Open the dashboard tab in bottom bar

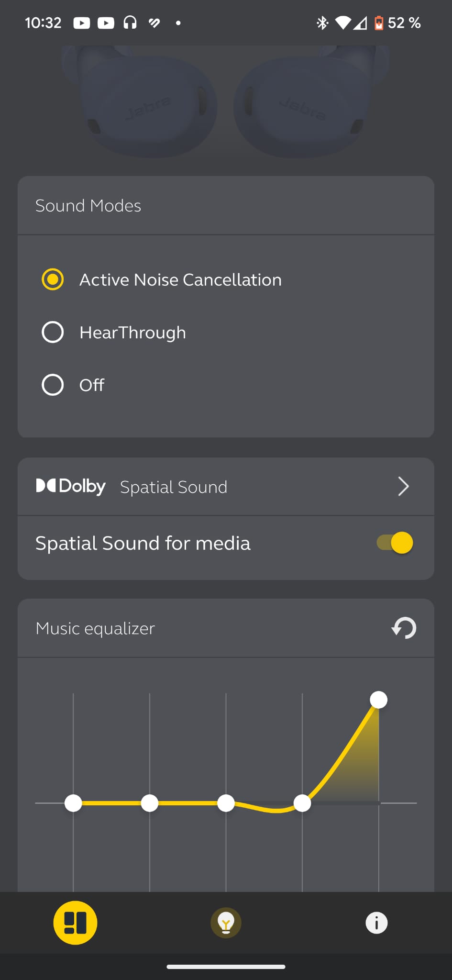[75, 923]
